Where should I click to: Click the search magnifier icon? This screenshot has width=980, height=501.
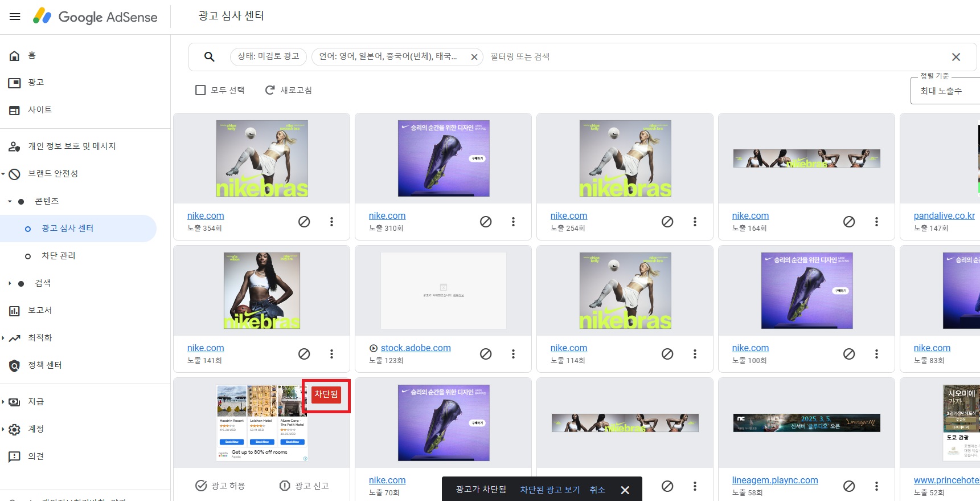point(210,56)
